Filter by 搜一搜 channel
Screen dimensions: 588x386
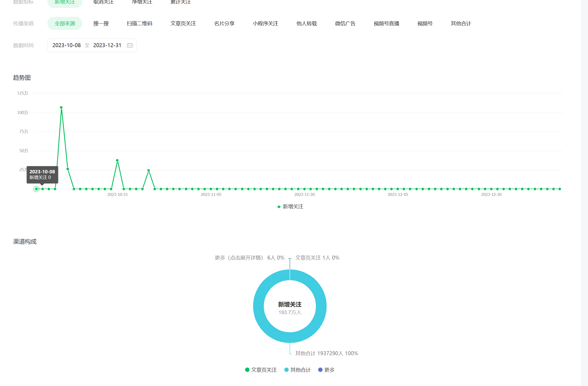[101, 24]
